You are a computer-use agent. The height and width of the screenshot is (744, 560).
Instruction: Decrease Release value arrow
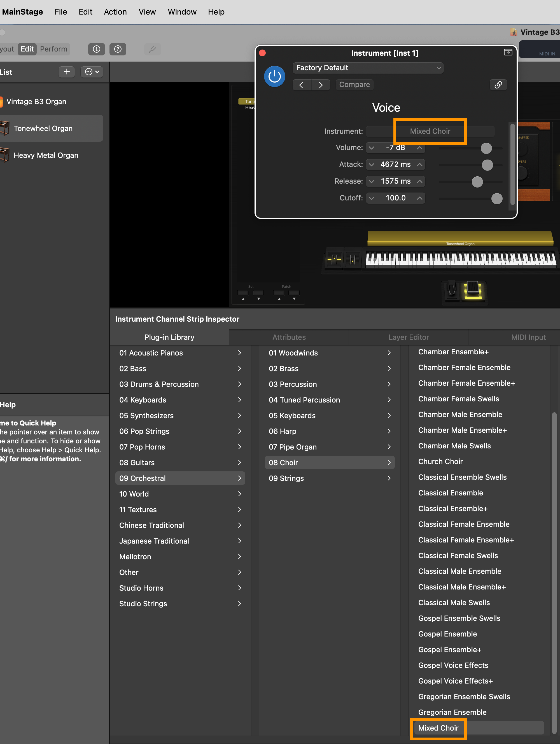click(372, 181)
